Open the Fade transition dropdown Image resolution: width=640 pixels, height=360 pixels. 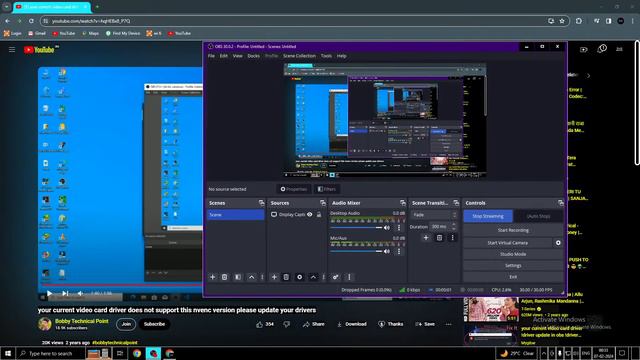click(434, 215)
